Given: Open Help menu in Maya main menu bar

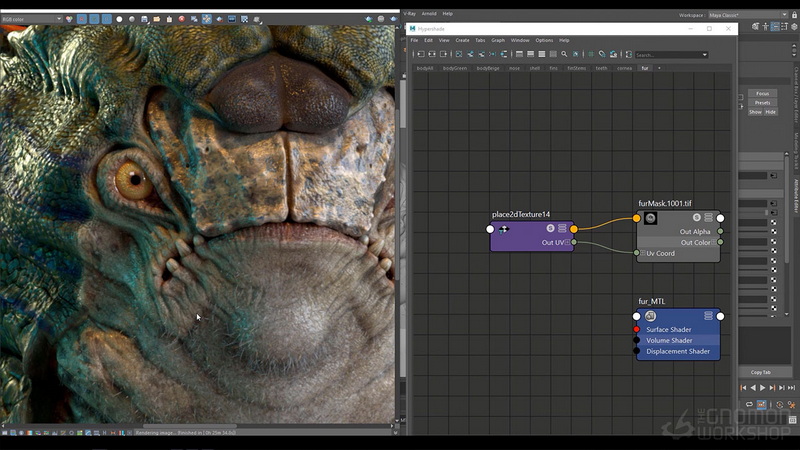Looking at the screenshot, I should [x=447, y=14].
